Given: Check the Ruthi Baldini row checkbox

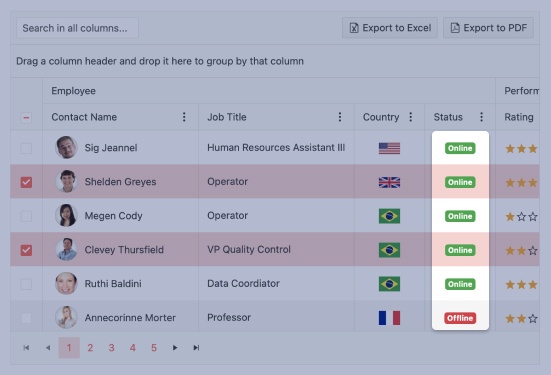Looking at the screenshot, I should (x=26, y=284).
